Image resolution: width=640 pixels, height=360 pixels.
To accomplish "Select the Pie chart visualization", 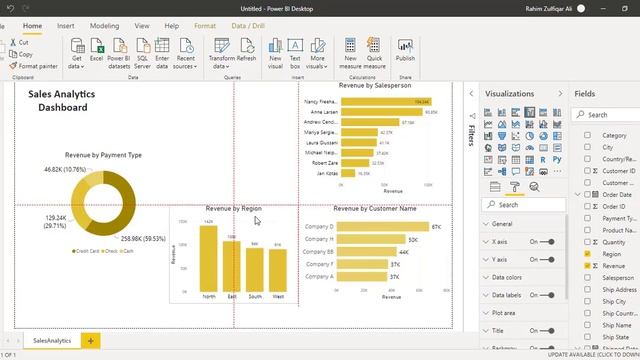I will [529, 136].
